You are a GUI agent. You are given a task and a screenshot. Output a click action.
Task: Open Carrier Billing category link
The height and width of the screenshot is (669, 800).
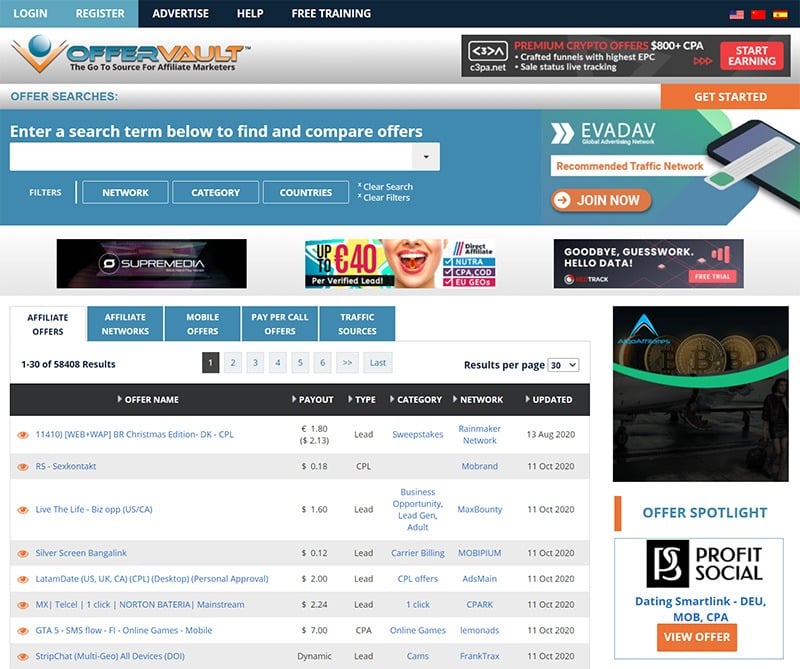(x=417, y=553)
